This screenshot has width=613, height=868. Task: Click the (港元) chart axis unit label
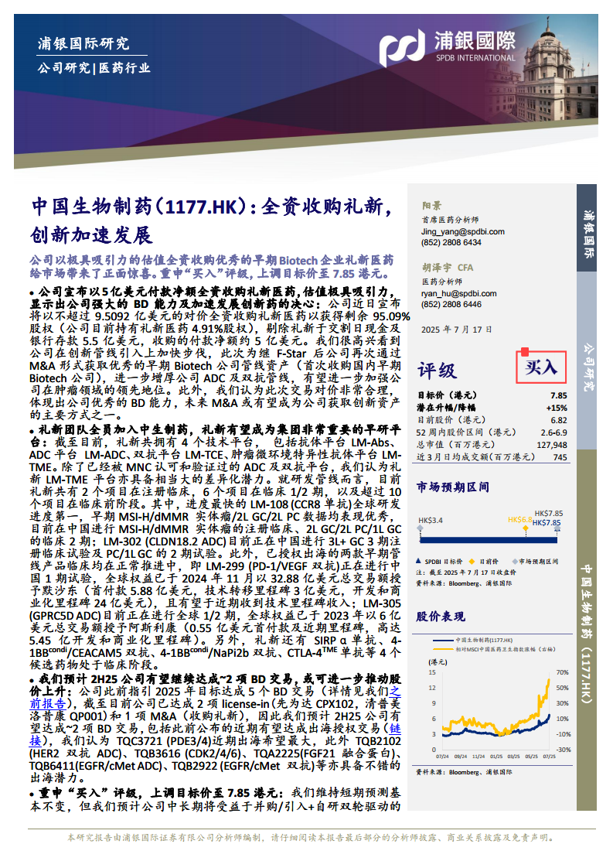click(438, 661)
